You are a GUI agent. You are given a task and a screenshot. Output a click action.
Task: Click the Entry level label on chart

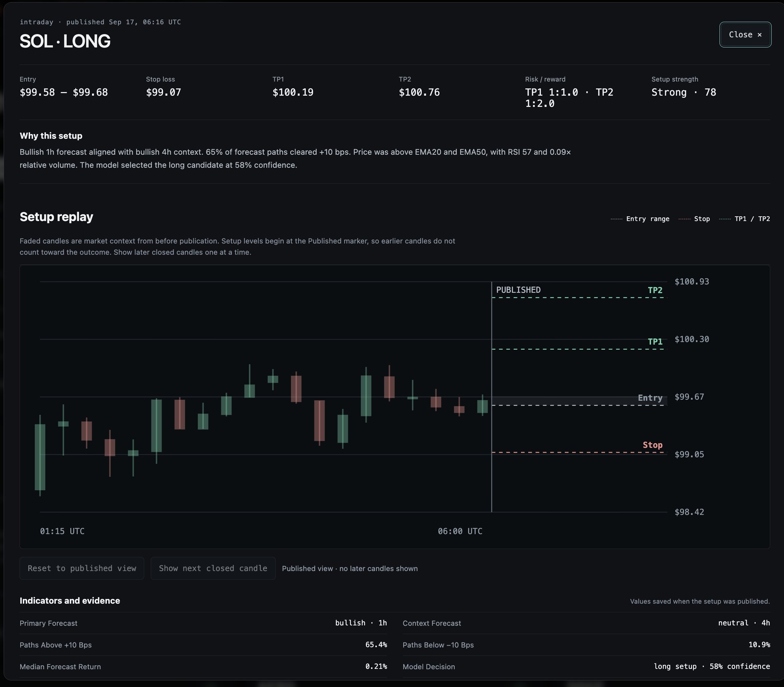(650, 398)
